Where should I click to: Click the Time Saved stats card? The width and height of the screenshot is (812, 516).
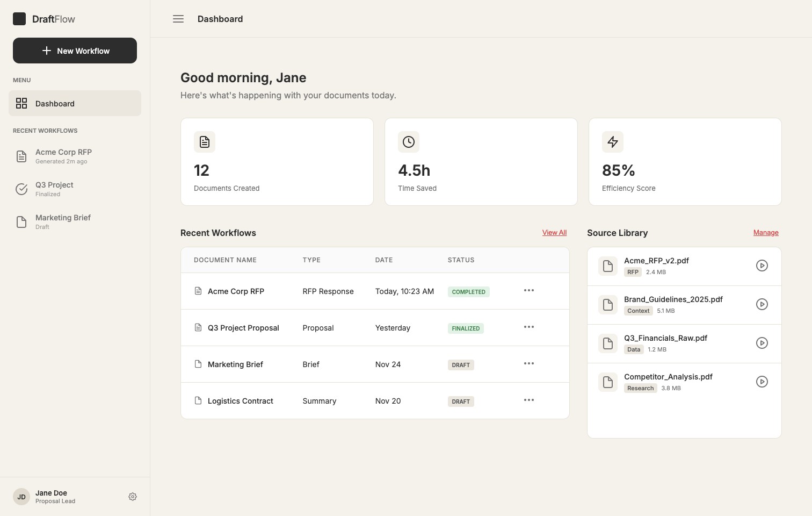pyautogui.click(x=481, y=162)
